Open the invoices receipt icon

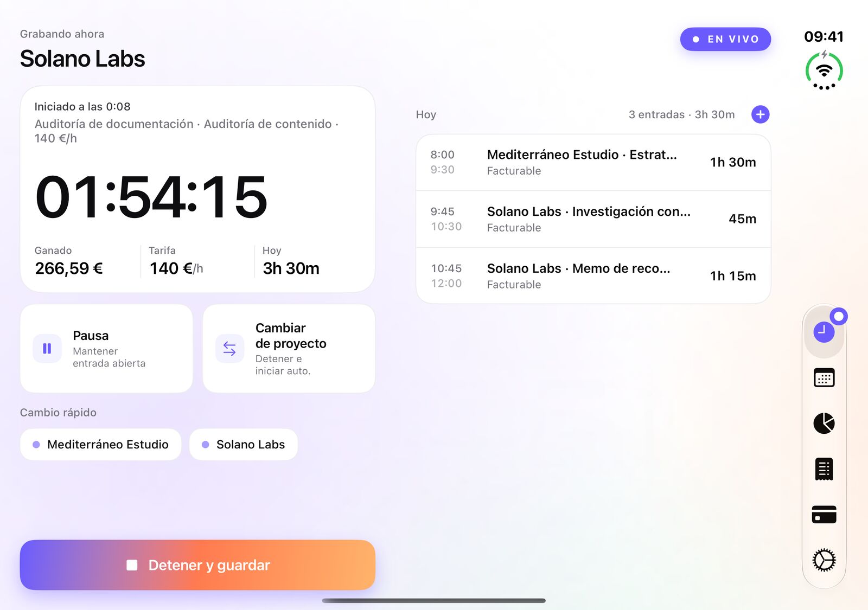coord(824,469)
